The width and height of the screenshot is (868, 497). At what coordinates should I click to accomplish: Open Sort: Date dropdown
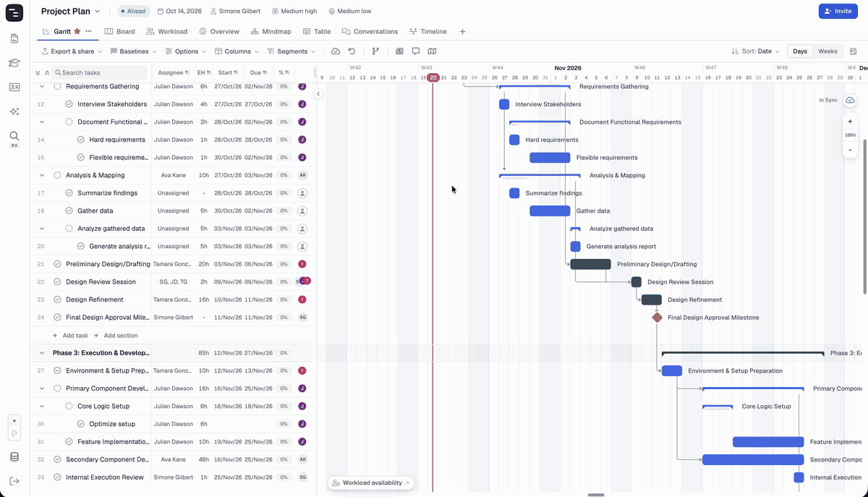pos(756,51)
